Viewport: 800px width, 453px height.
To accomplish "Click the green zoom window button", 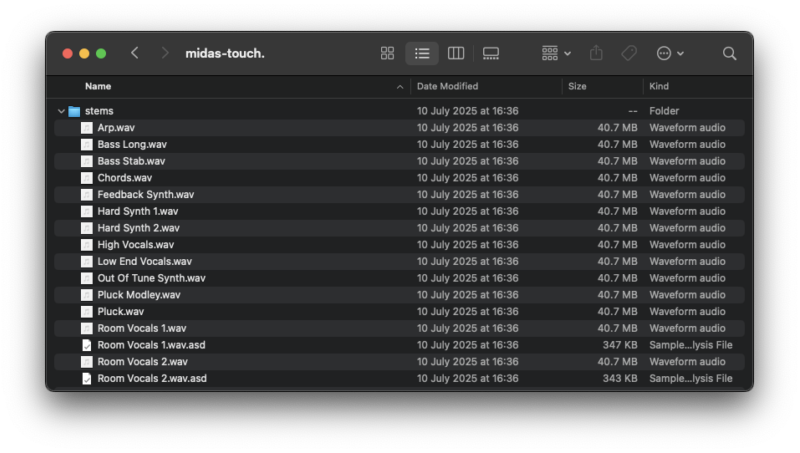I will [101, 53].
